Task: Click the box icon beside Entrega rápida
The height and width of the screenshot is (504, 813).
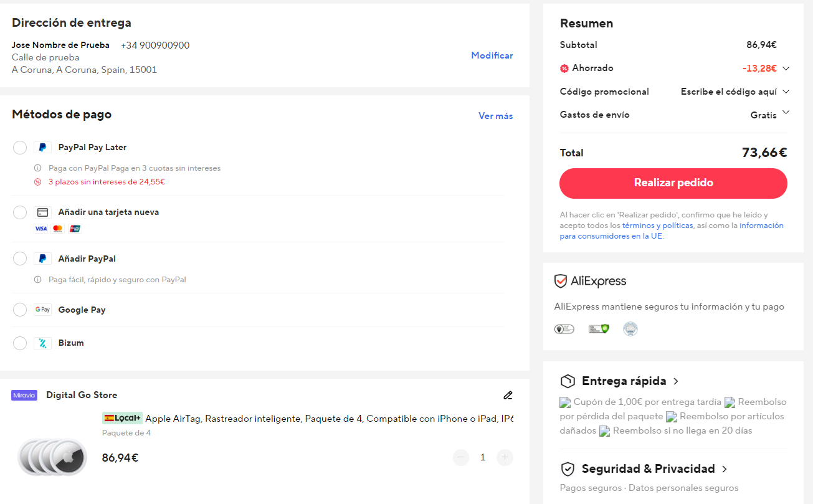Action: [568, 381]
